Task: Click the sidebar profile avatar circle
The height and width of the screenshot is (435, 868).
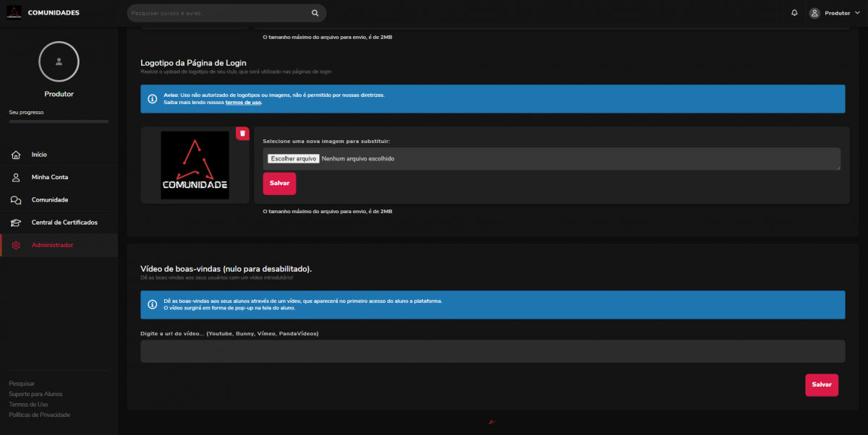Action: [59, 62]
